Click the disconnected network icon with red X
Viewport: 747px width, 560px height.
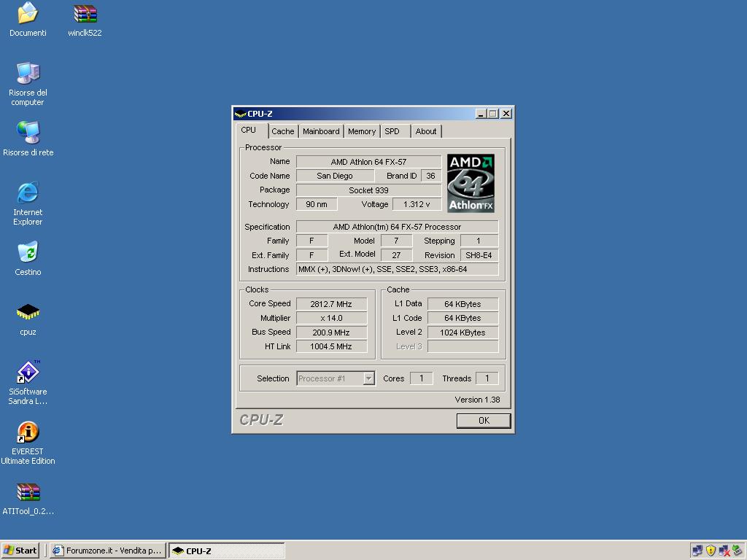[x=724, y=551]
